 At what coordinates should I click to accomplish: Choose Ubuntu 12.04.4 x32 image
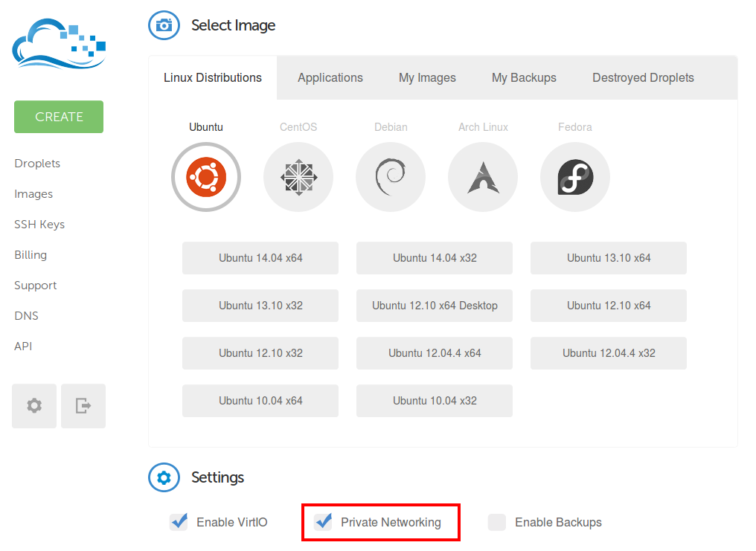pyautogui.click(x=609, y=353)
